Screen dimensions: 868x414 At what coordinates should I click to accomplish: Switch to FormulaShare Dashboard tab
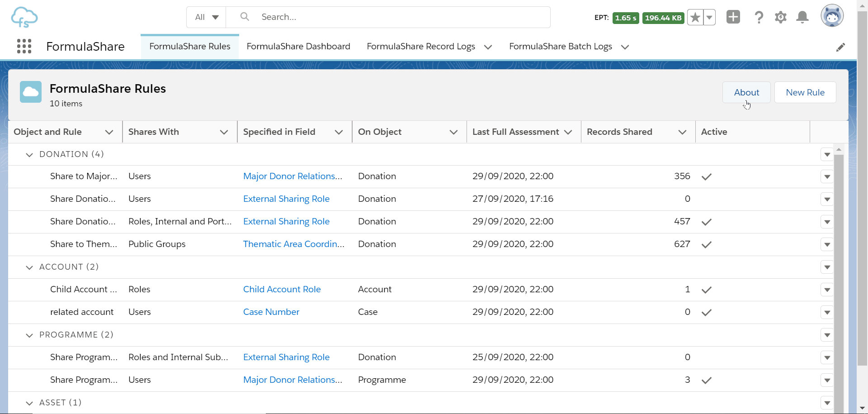298,47
